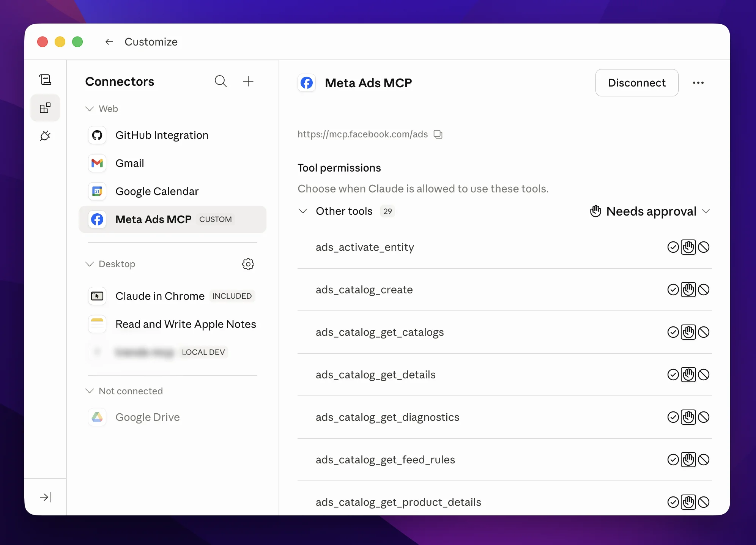Viewport: 756px width, 545px height.
Task: Click the Facebook logo in the Meta Ads MCP header
Action: tap(307, 83)
